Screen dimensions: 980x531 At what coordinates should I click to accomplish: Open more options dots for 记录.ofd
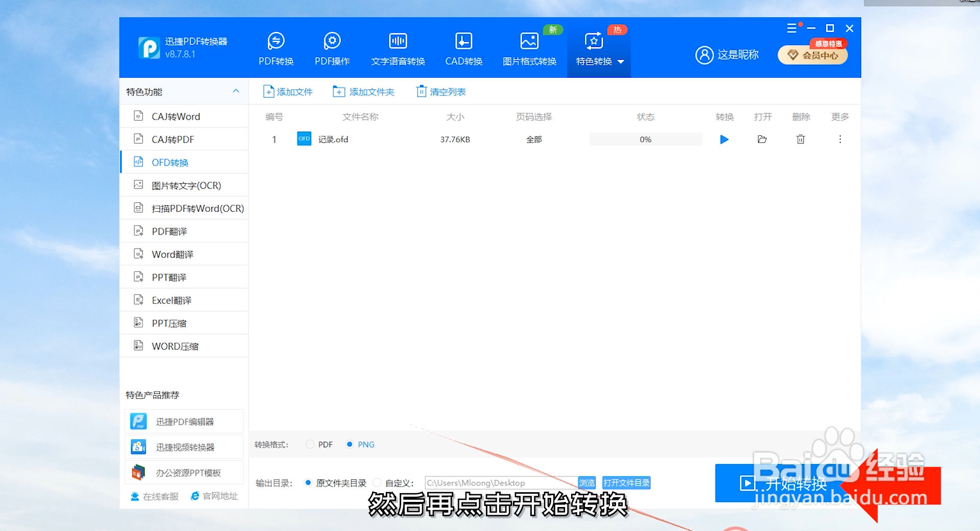(x=840, y=139)
